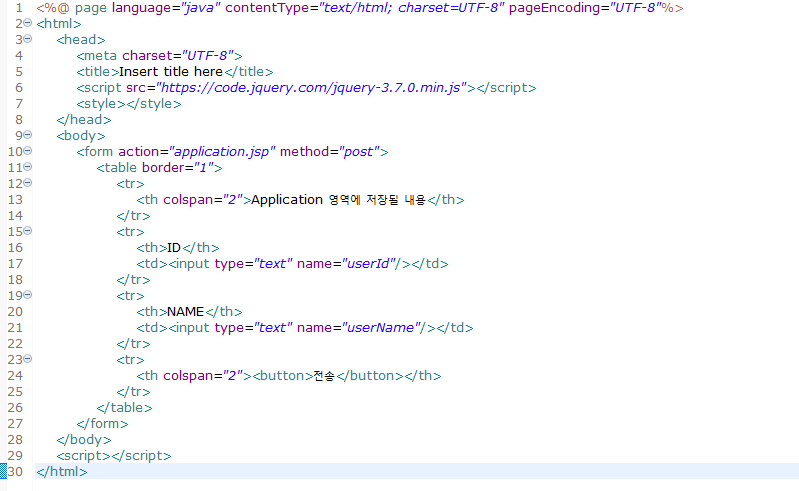This screenshot has height=491, width=799.
Task: Click the table border="1" tag
Action: point(159,168)
